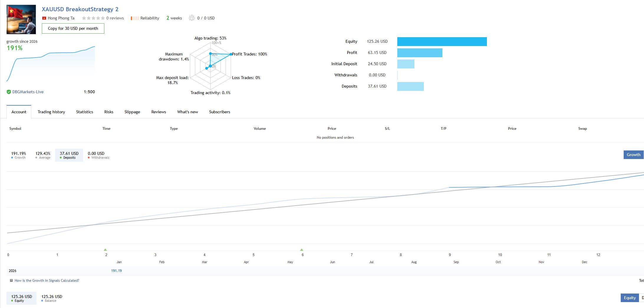
Task: Click the Maximum drawdown: 1.4% radar label
Action: 174,57
